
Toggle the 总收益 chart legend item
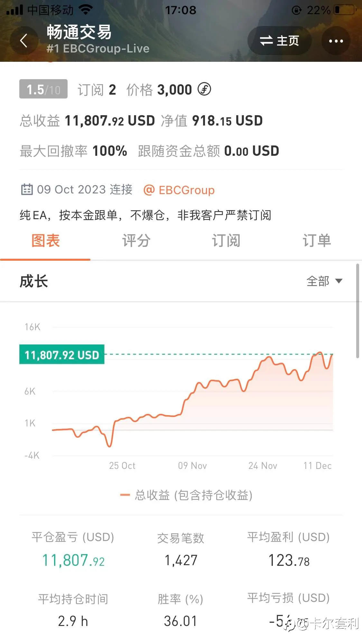[x=186, y=495]
